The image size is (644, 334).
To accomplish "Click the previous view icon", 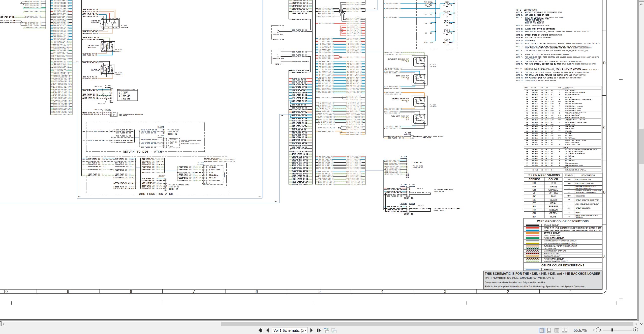I will pyautogui.click(x=326, y=330).
